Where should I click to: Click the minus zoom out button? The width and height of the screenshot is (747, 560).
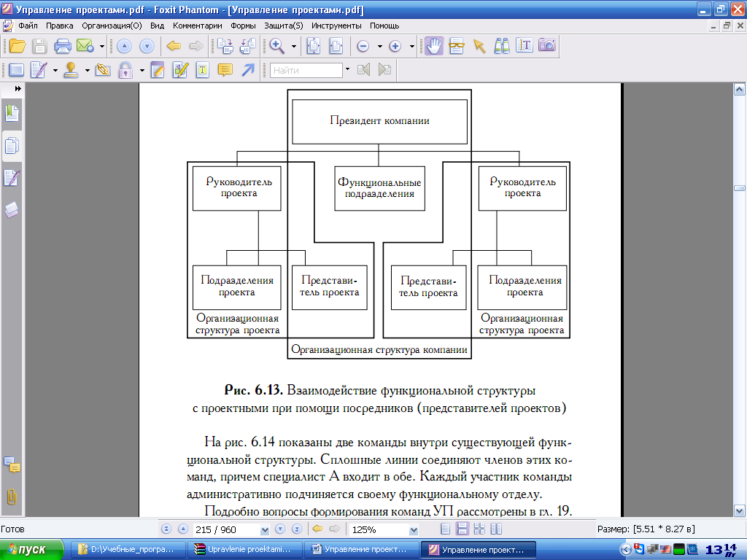pos(363,46)
